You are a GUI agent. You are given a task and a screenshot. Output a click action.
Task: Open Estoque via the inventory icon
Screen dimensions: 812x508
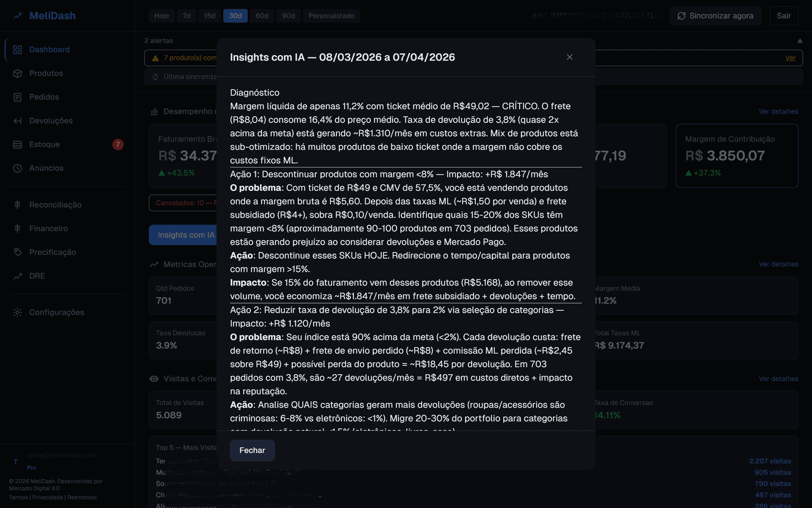(17, 144)
